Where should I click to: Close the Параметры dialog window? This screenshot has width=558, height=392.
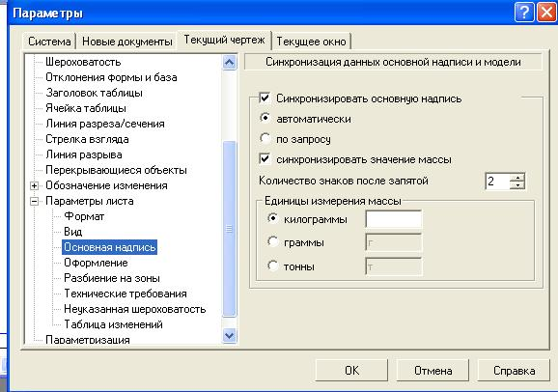pos(546,13)
